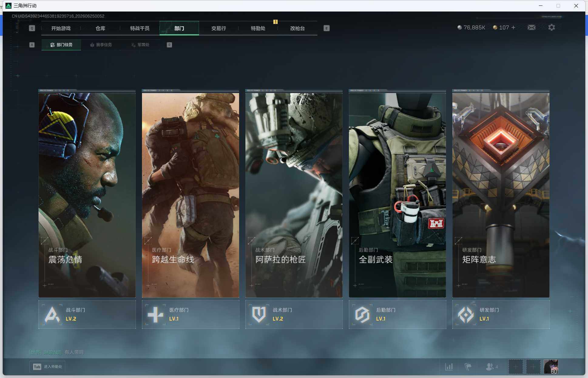Click the 后勤部门 hexagon icon
This screenshot has width=588, height=378.
(363, 315)
